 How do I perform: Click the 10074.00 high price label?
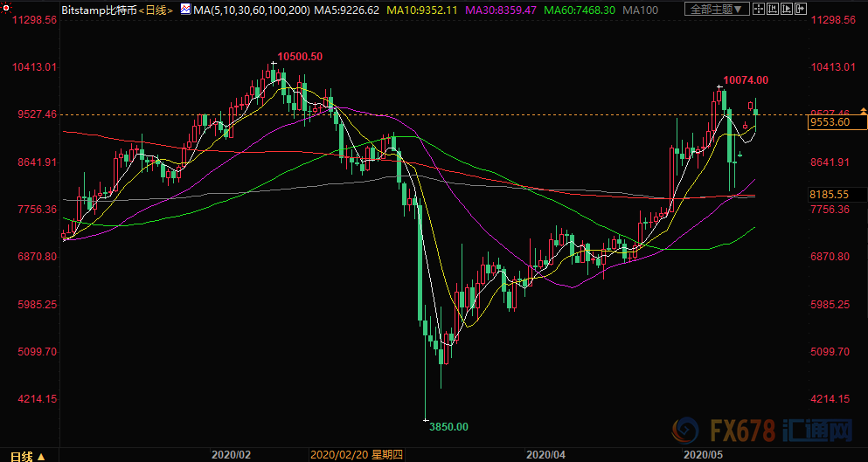[x=746, y=80]
